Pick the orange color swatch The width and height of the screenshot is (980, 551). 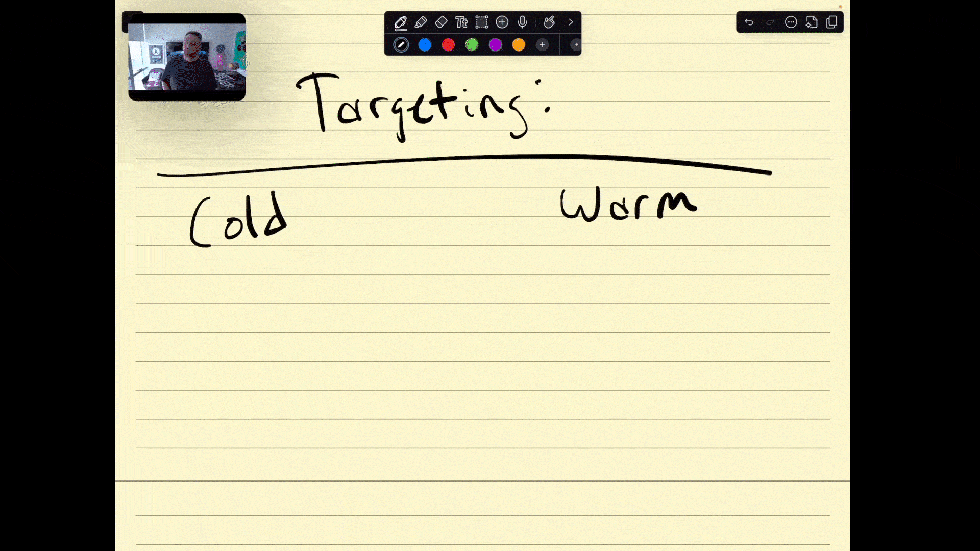click(519, 45)
